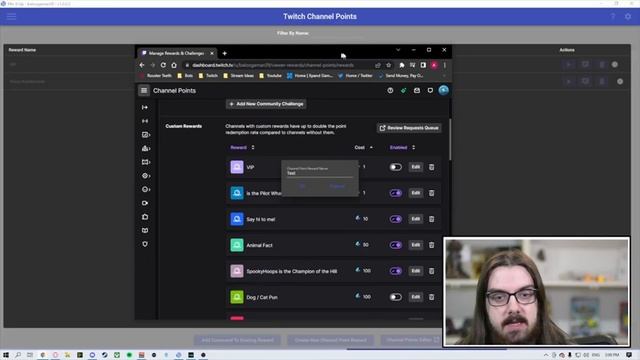Open the Twitch help question icon

tap(390, 91)
